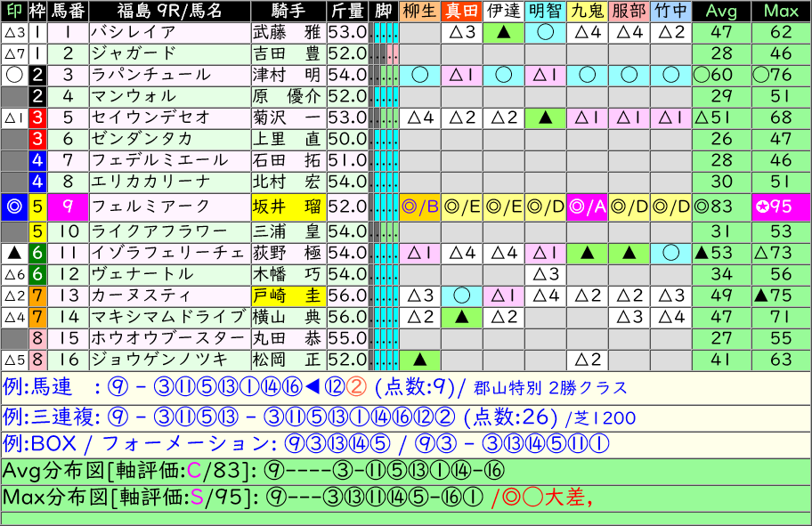Click horse name ライクアフラワー
This screenshot has height=526, width=812.
pyautogui.click(x=169, y=231)
